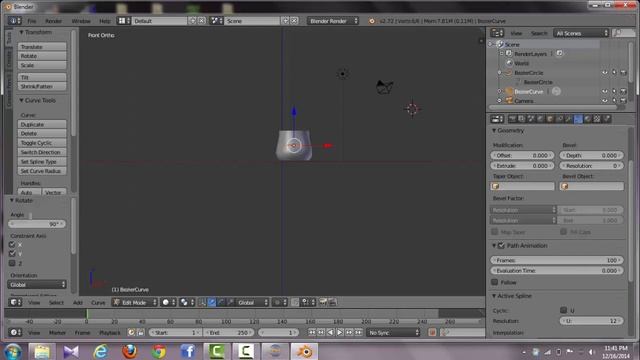The width and height of the screenshot is (640, 360).
Task: Click the Toggle Cyclic button
Action: 42,143
